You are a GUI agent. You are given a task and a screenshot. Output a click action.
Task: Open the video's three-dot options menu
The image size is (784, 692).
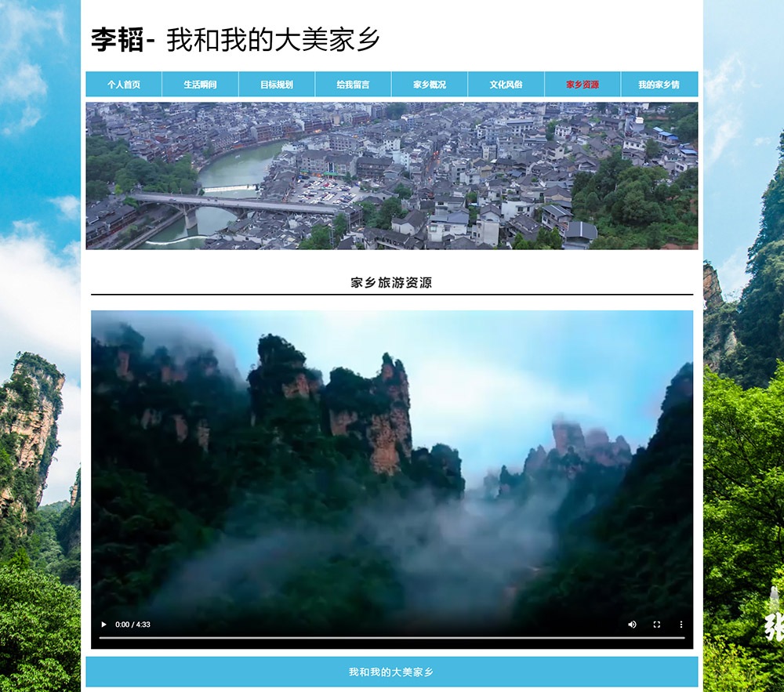[681, 625]
